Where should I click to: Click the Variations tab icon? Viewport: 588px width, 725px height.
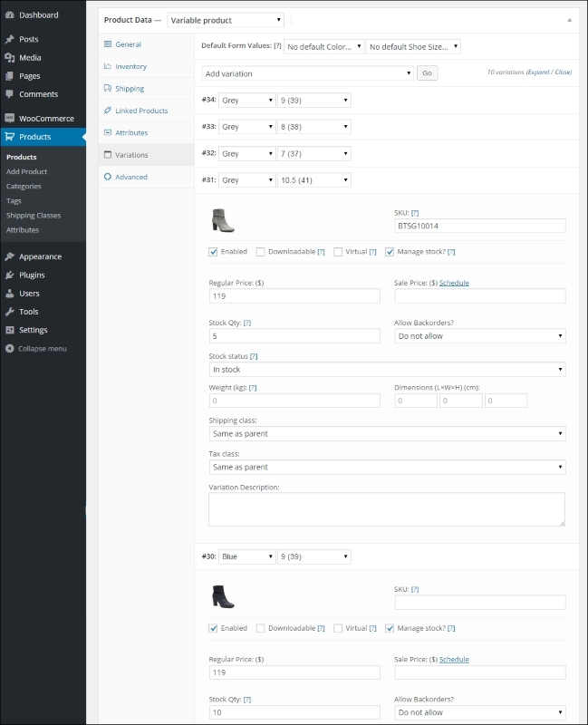(x=108, y=154)
